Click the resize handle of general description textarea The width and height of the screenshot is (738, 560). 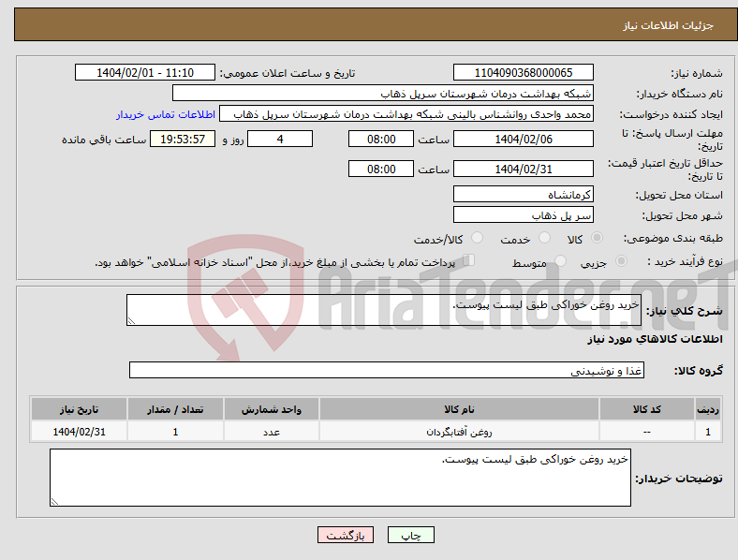(131, 321)
